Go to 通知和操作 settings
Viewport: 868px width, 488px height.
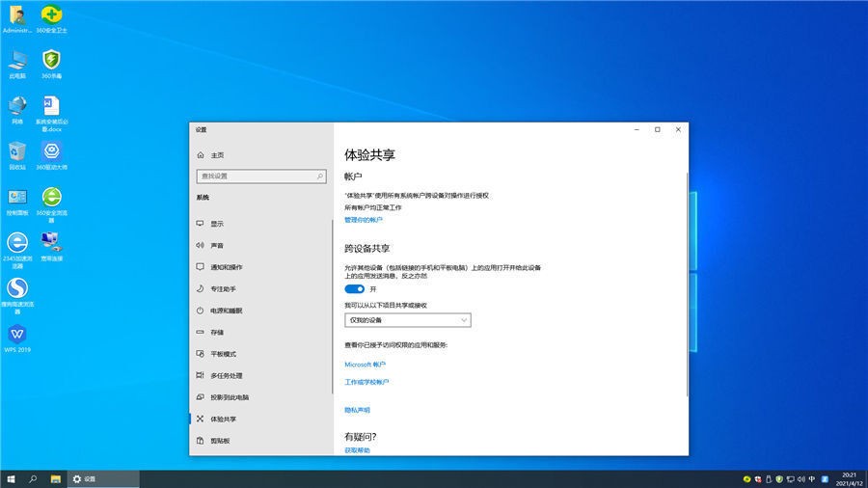coord(226,267)
